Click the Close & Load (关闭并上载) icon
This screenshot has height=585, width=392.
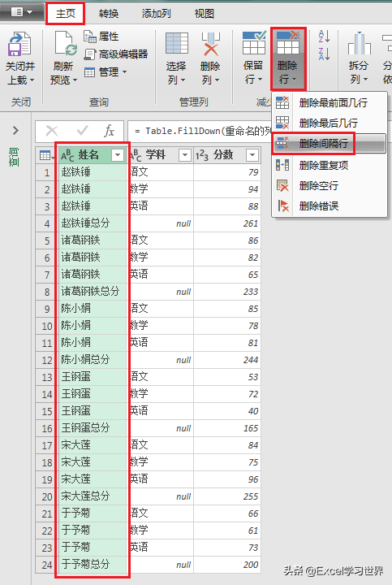(x=19, y=44)
